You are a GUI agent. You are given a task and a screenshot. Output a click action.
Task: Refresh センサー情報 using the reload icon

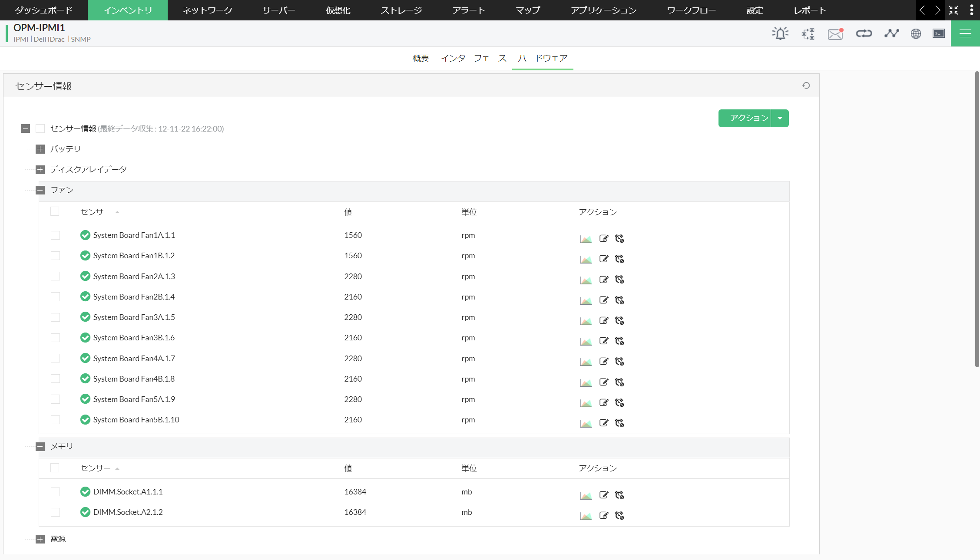pos(807,85)
